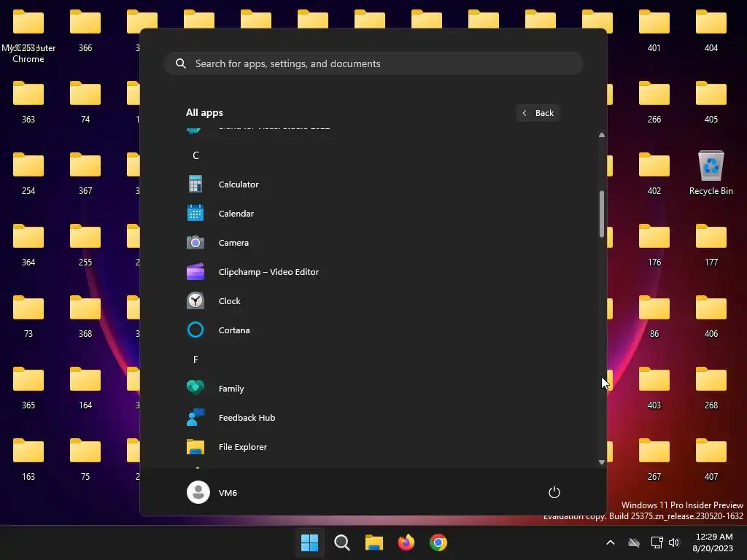
Task: Launch Google Chrome from the taskbar
Action: pyautogui.click(x=438, y=542)
